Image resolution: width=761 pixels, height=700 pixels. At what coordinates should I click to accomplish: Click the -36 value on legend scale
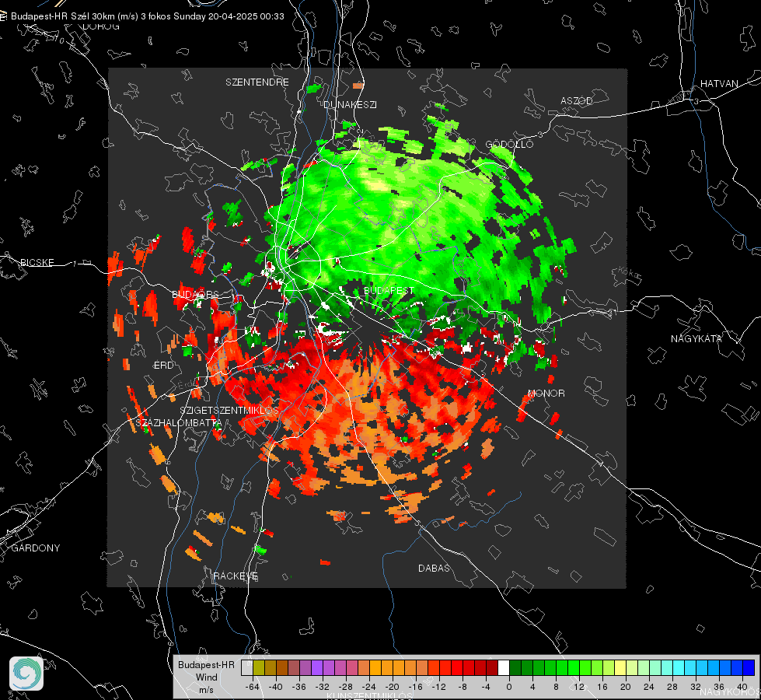299,687
